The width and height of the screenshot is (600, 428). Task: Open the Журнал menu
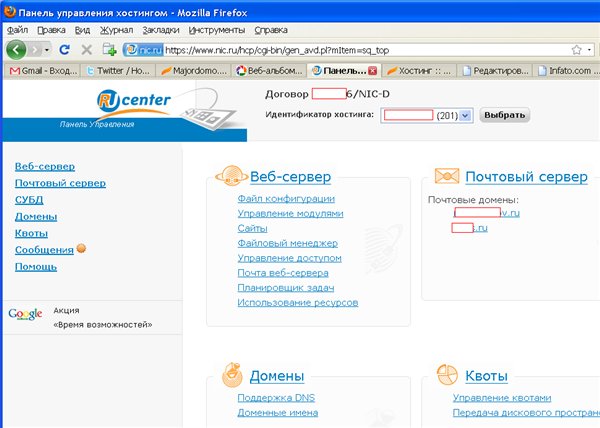tap(116, 30)
